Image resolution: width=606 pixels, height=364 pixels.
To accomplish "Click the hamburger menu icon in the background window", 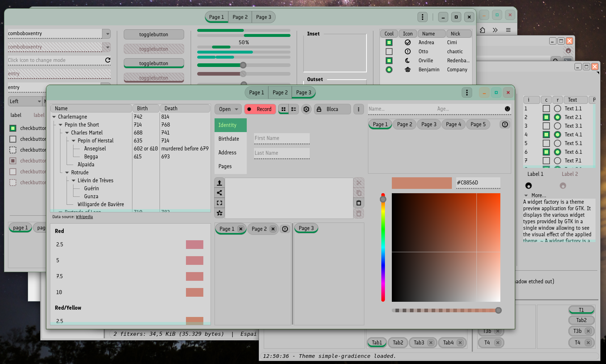I will 508,30.
